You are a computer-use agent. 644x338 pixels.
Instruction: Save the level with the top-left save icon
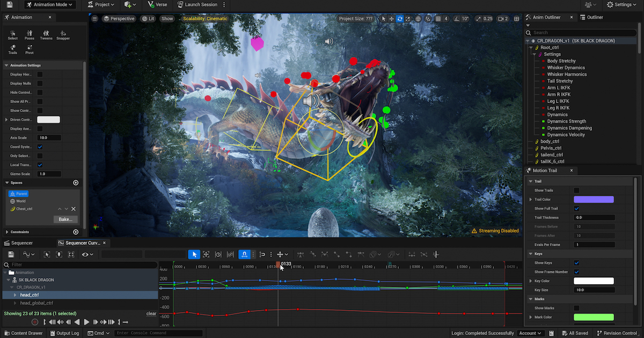pyautogui.click(x=10, y=4)
